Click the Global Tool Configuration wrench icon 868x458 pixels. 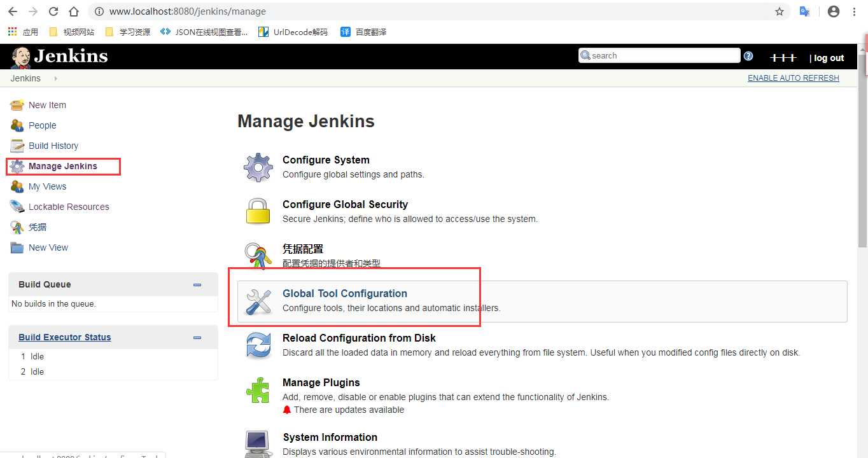point(258,301)
